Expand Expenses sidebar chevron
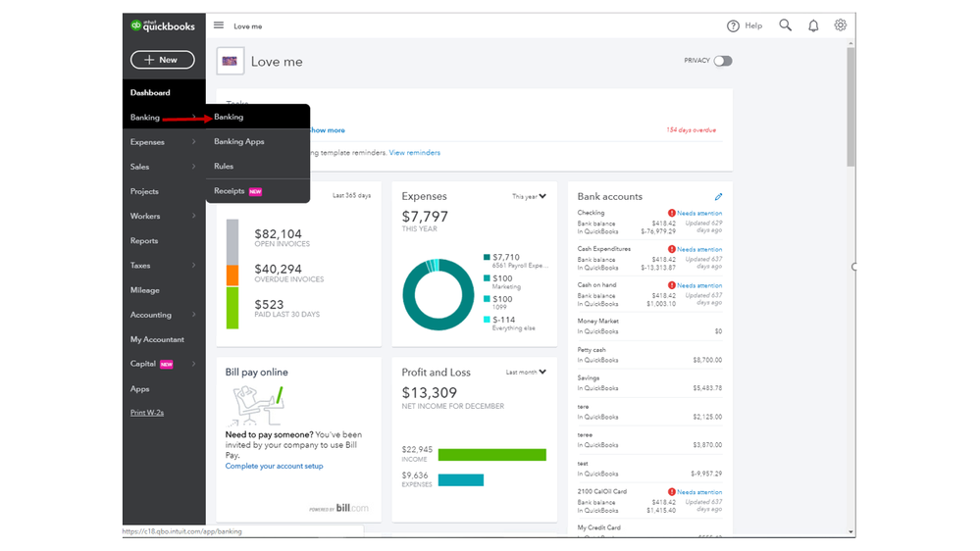980x551 pixels. pyautogui.click(x=194, y=142)
